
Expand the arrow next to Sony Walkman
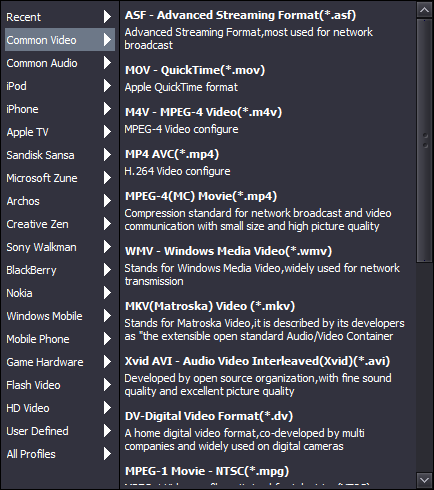pos(107,247)
